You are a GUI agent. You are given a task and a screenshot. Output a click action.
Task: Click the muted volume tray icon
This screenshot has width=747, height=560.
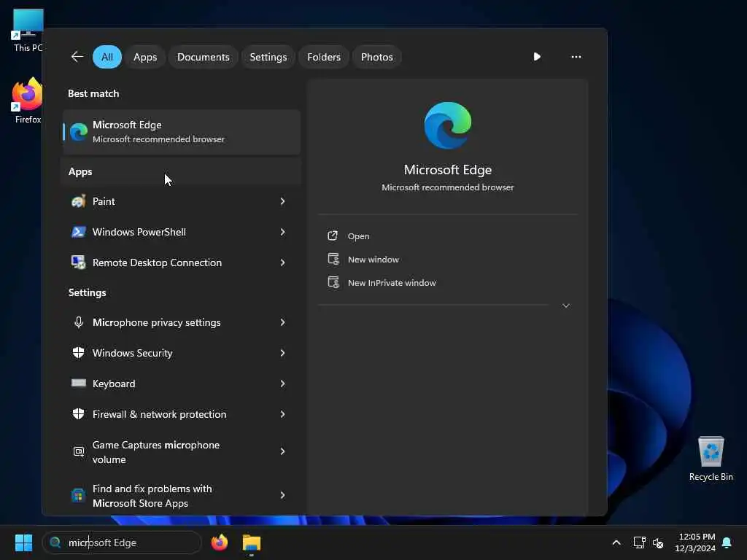[658, 542]
